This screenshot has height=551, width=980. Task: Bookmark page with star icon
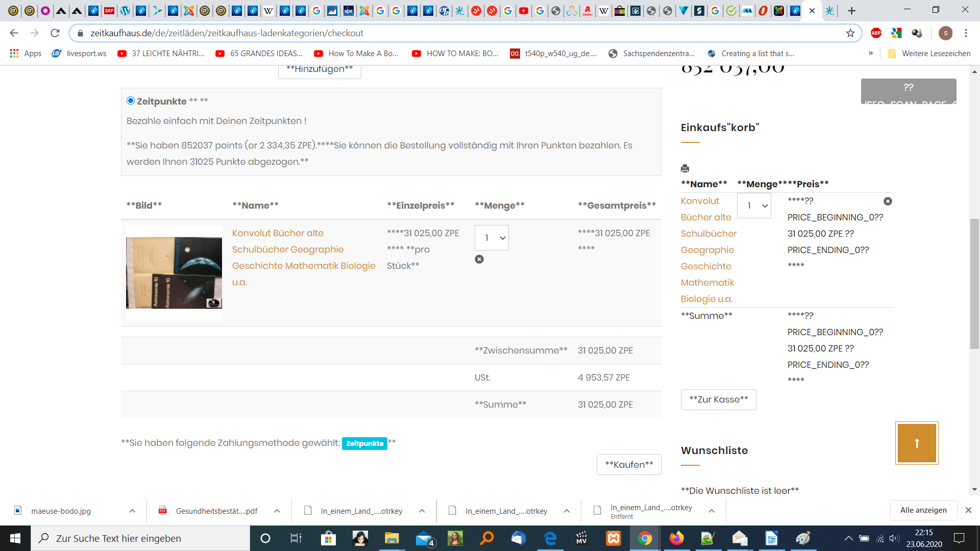[850, 33]
